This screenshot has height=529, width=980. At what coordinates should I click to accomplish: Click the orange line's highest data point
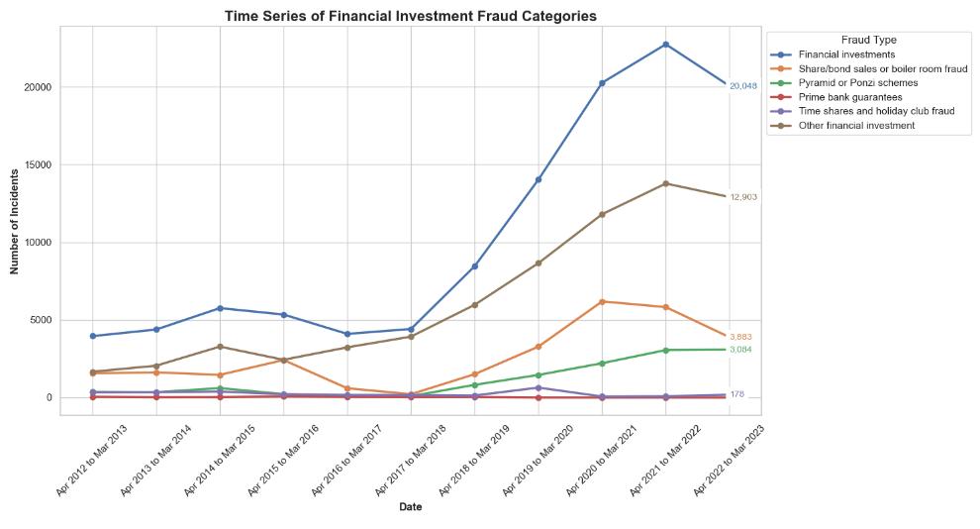602,301
